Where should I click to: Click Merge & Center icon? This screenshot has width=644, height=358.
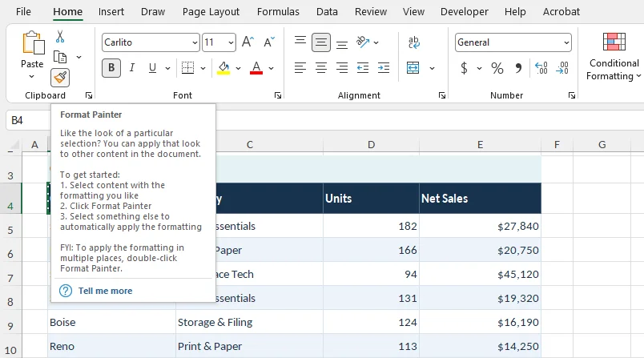[413, 68]
